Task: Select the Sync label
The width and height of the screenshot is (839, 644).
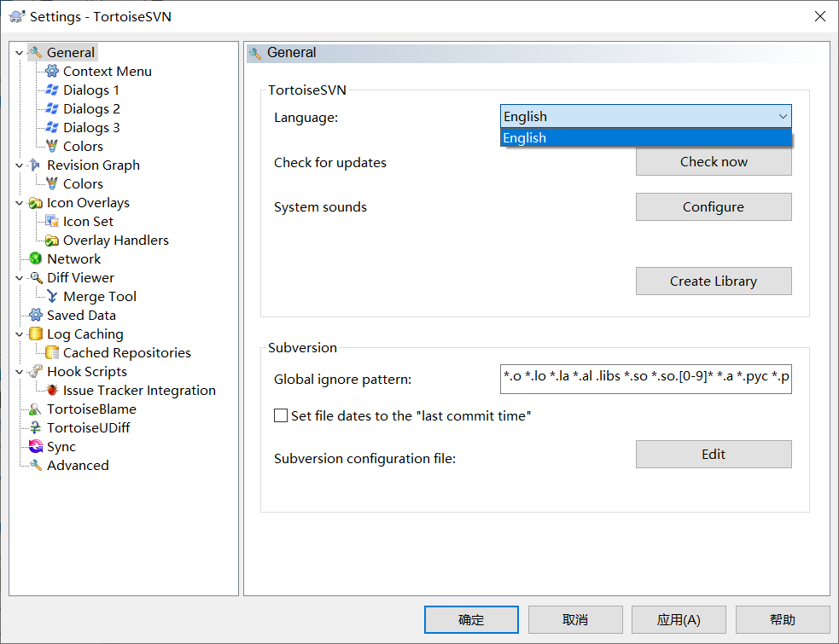Action: (x=61, y=447)
